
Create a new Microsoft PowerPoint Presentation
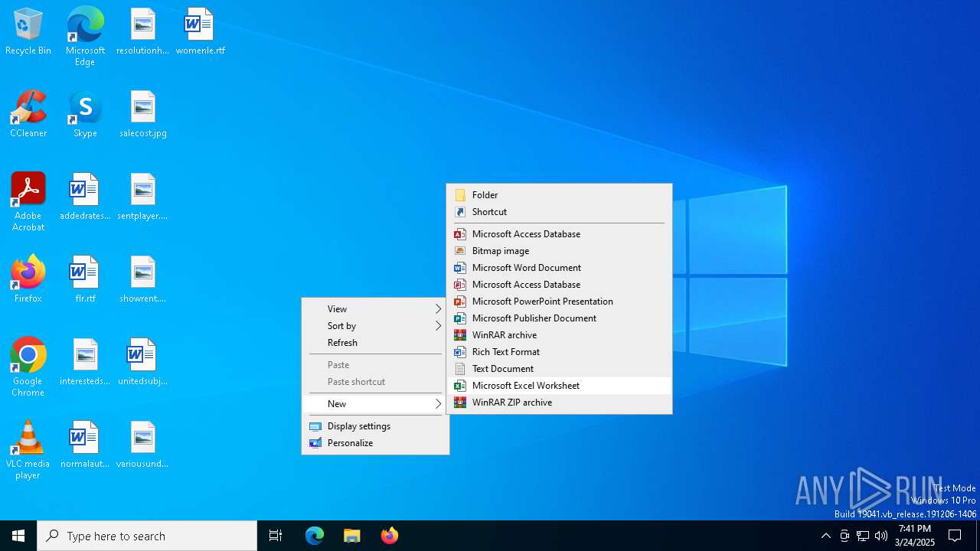[559, 302]
